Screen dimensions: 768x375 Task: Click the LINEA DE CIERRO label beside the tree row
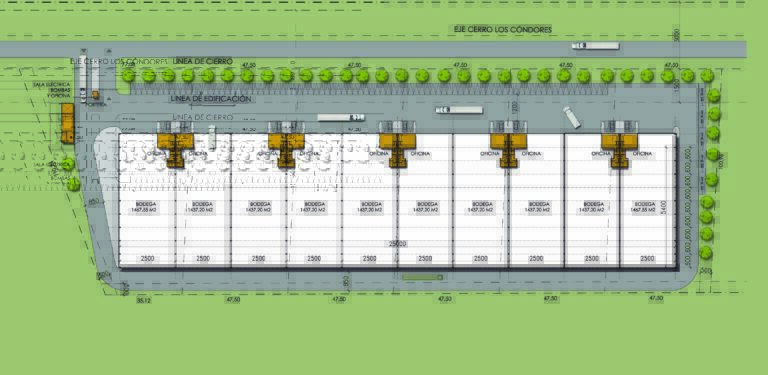(x=202, y=61)
